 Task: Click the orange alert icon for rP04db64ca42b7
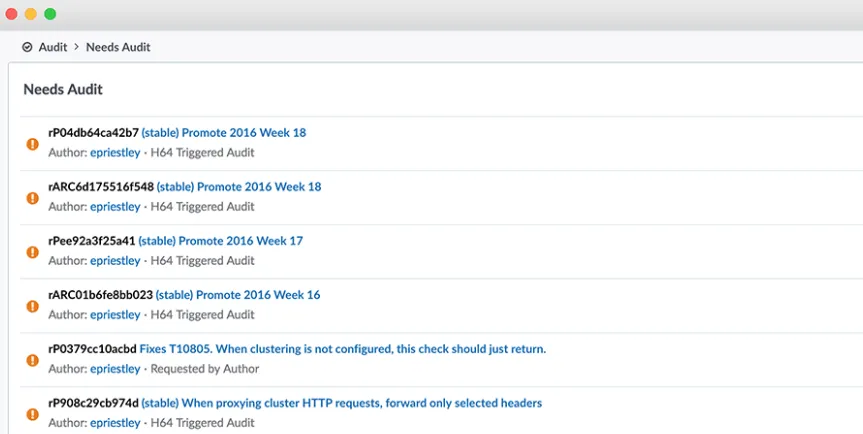pyautogui.click(x=33, y=144)
